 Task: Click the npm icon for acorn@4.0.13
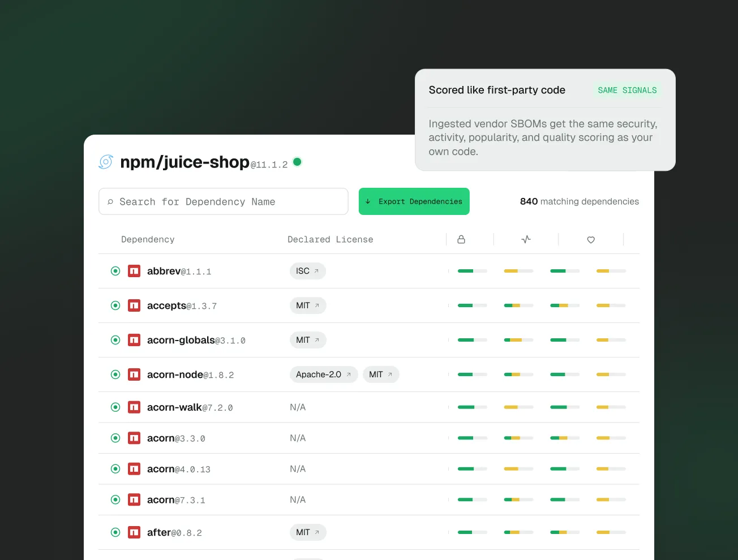tap(134, 469)
